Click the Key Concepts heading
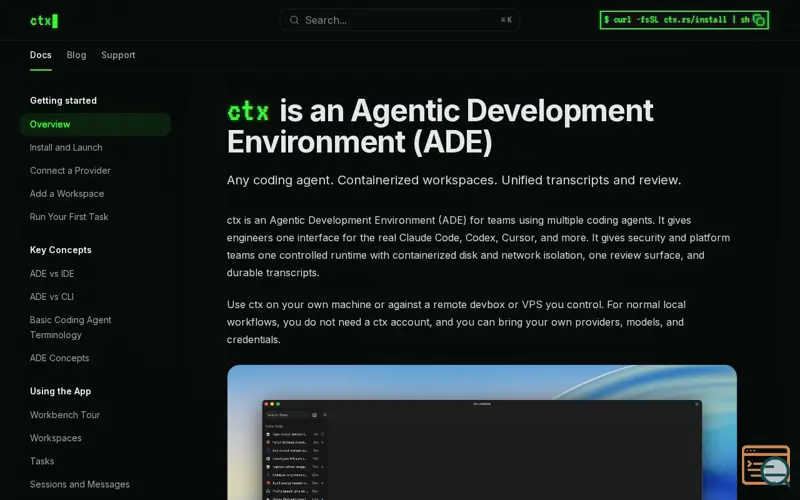The height and width of the screenshot is (500, 800). point(61,250)
